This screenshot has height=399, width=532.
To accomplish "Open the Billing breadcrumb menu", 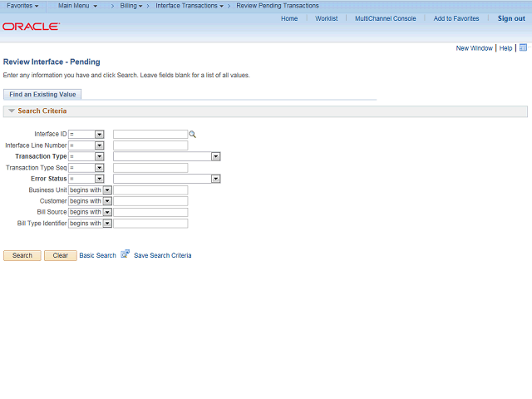I will tap(131, 6).
